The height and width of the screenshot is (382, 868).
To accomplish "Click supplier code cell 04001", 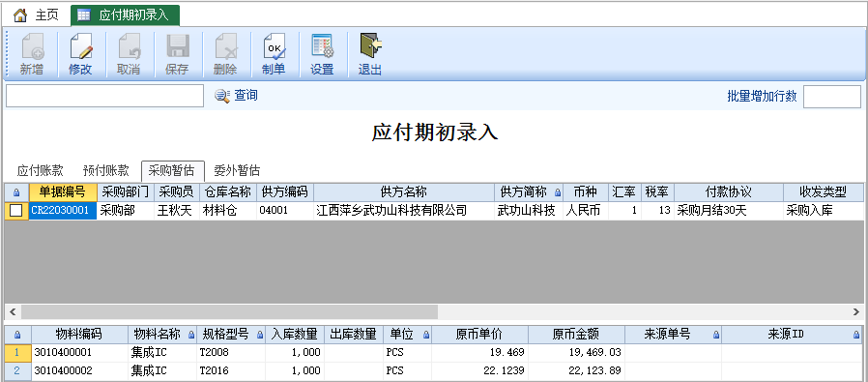I will click(285, 211).
